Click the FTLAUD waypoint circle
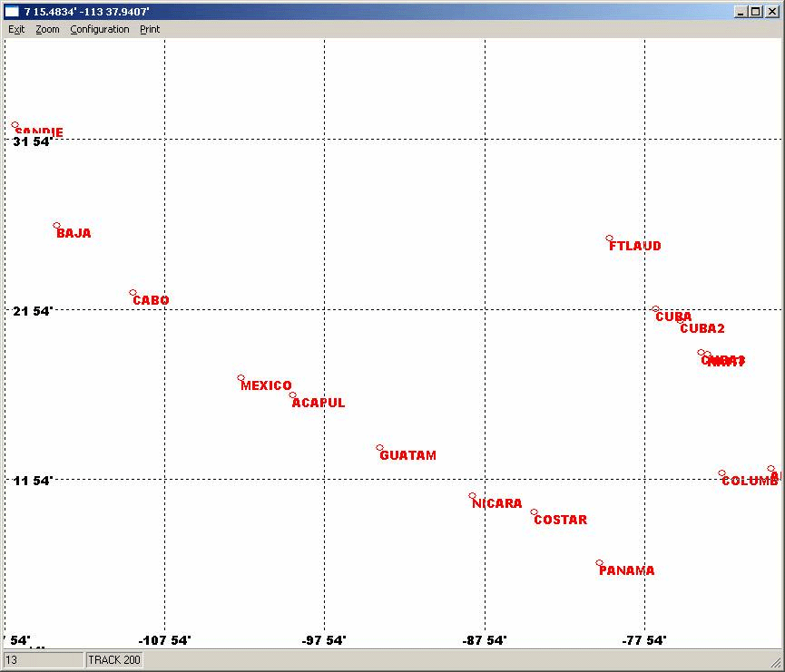Viewport: 785px width, 672px height. 609,239
